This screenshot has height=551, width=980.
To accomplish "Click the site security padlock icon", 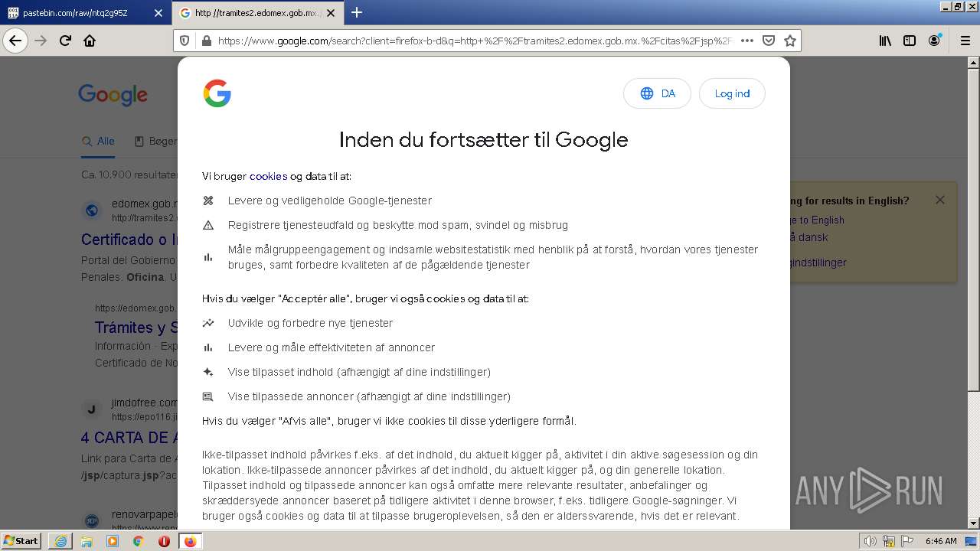I will [x=206, y=41].
